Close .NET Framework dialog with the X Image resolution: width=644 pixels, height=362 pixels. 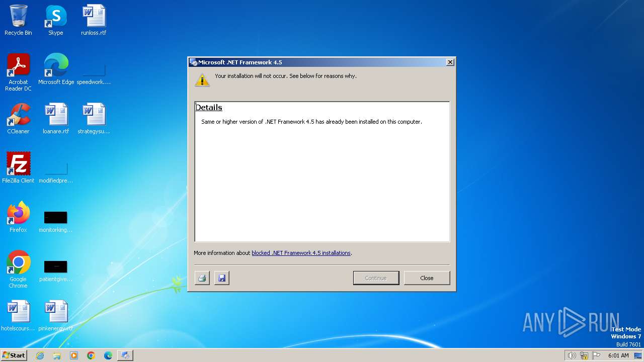[x=450, y=62]
